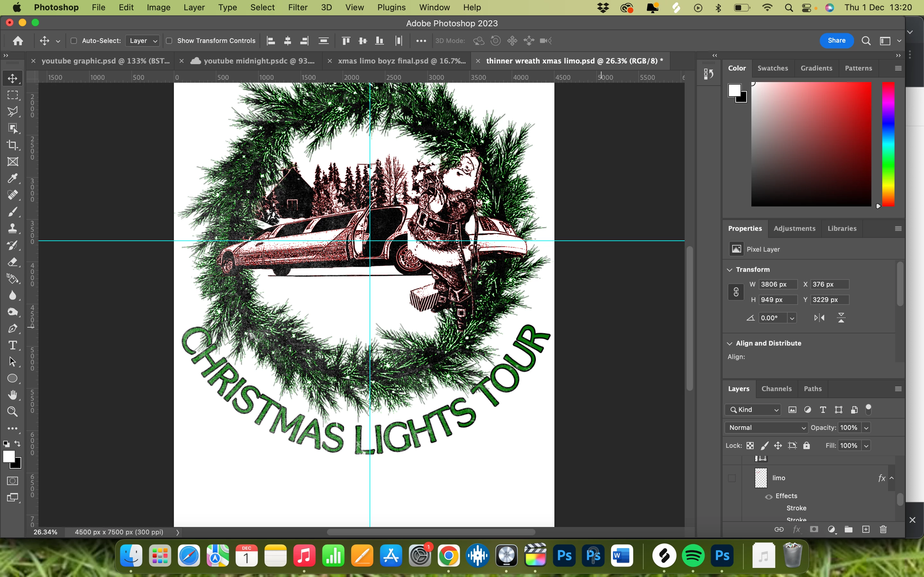
Task: Enable Show Transform Controls checkbox
Action: click(x=169, y=41)
